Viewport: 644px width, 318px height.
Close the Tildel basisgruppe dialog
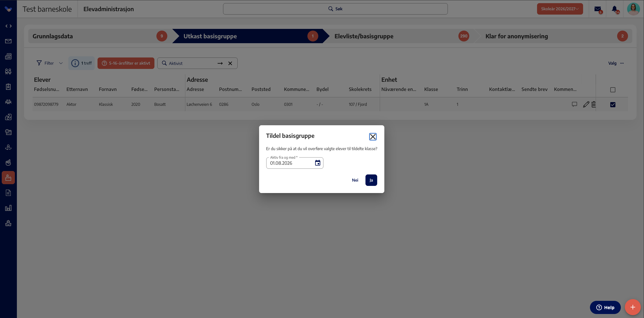(x=373, y=137)
